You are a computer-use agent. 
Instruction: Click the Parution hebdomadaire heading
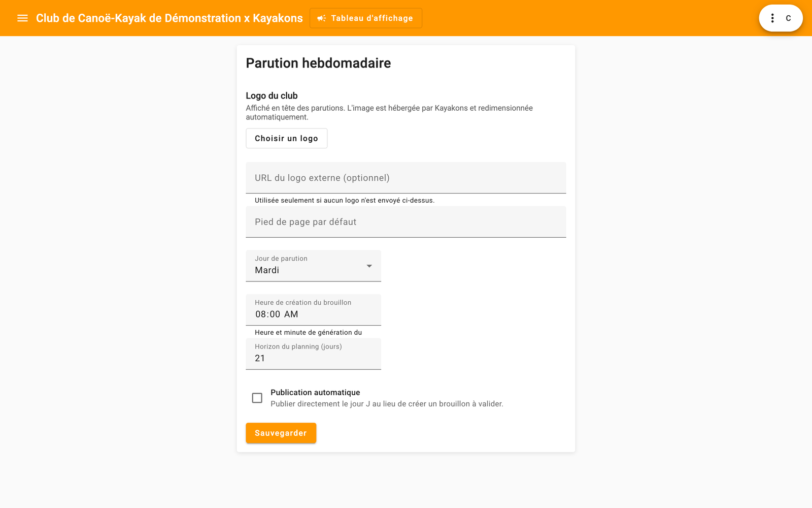click(318, 63)
